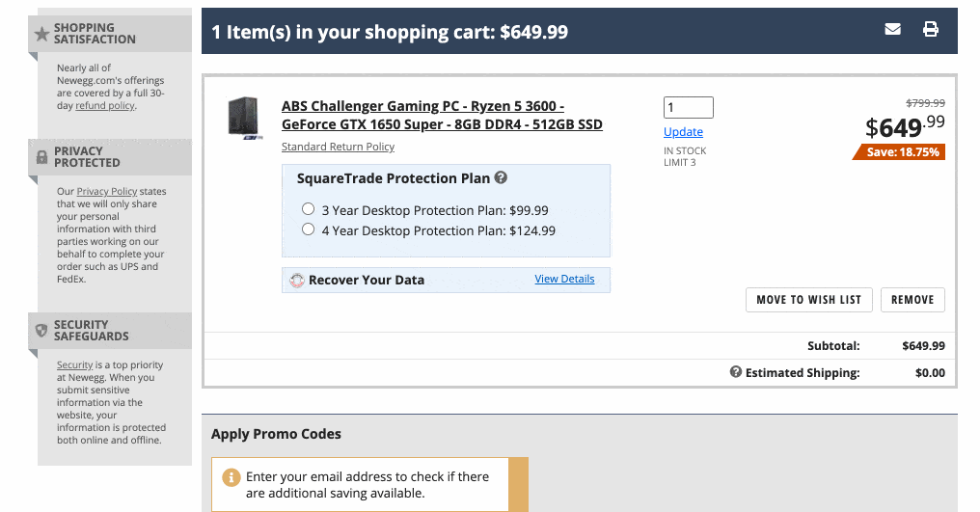
Task: Click the Recover Your Data icon
Action: [x=297, y=281]
